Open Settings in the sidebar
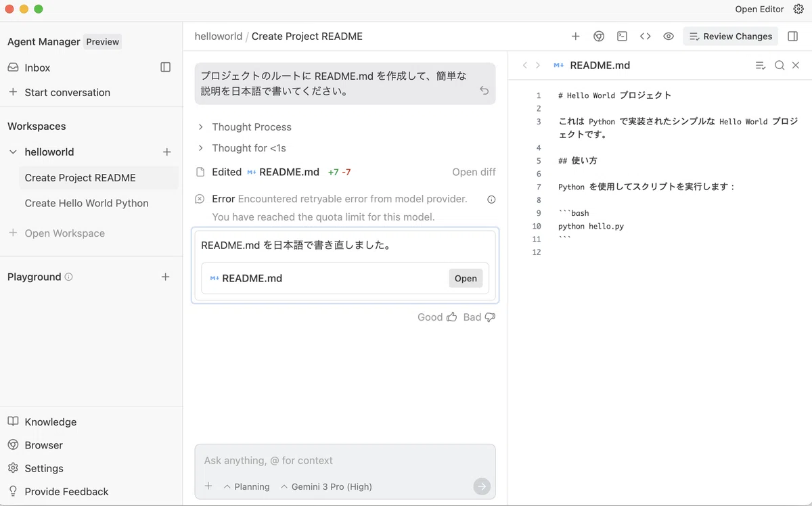Image resolution: width=812 pixels, height=506 pixels. pyautogui.click(x=43, y=468)
